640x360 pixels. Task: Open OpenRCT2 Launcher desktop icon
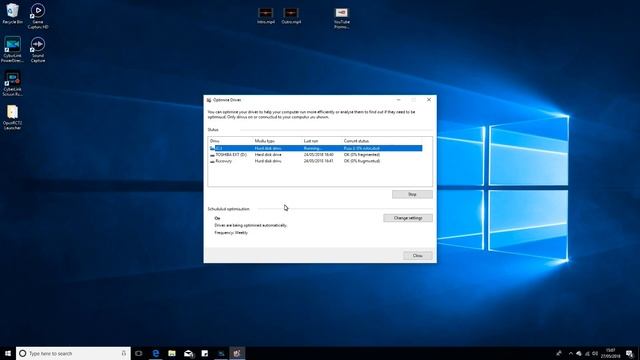coord(12,118)
